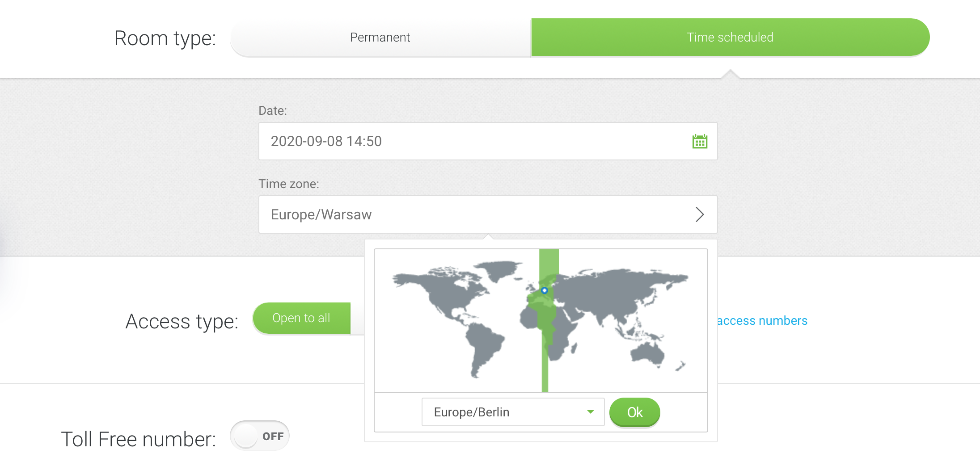Open the calendar date picker icon
The image size is (980, 470).
[700, 141]
